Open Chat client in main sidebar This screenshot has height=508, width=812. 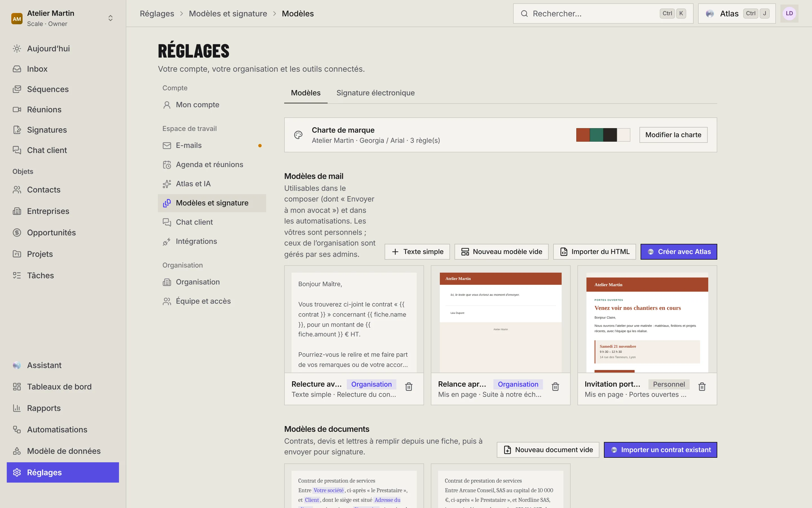point(63,150)
